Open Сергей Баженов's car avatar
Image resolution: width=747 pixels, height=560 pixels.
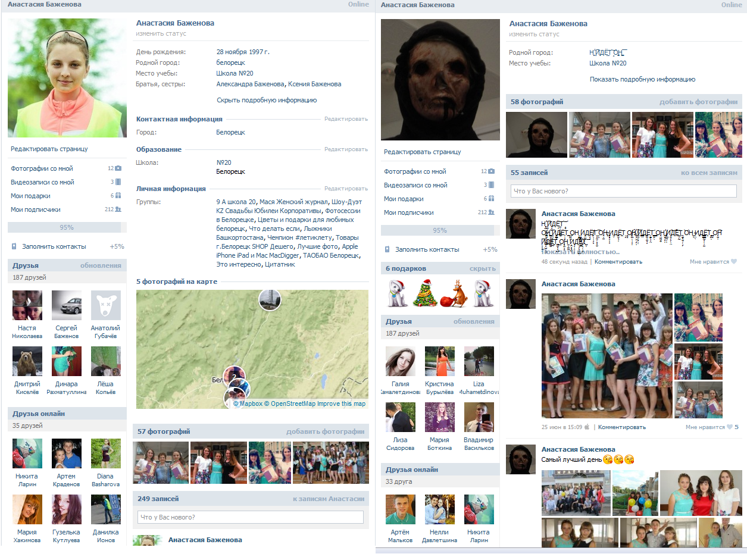pyautogui.click(x=67, y=305)
